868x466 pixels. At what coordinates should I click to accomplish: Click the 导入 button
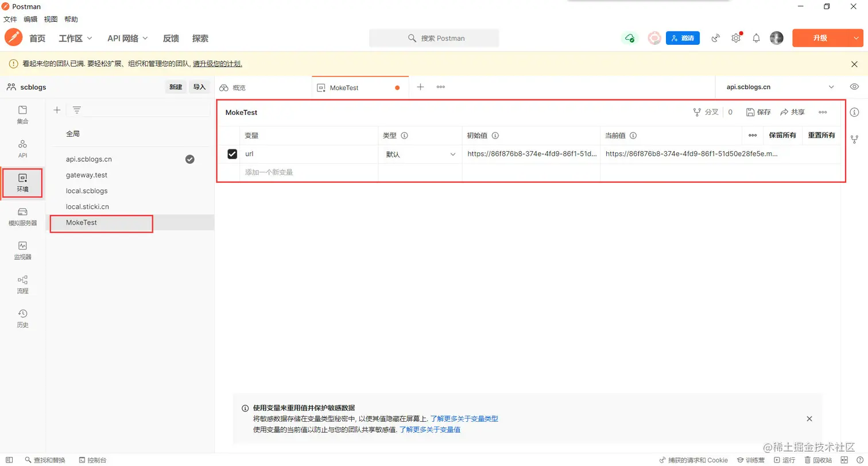199,87
